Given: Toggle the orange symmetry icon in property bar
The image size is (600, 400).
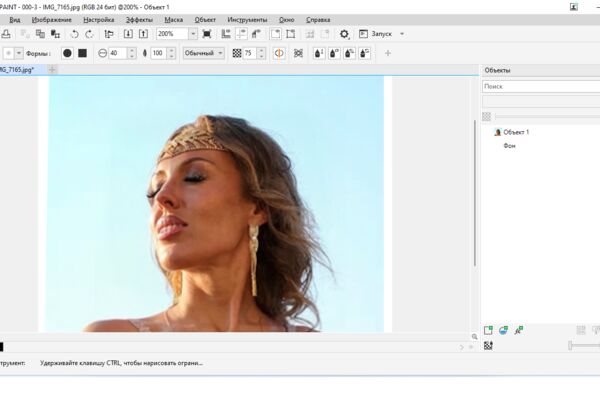Looking at the screenshot, I should pyautogui.click(x=279, y=53).
